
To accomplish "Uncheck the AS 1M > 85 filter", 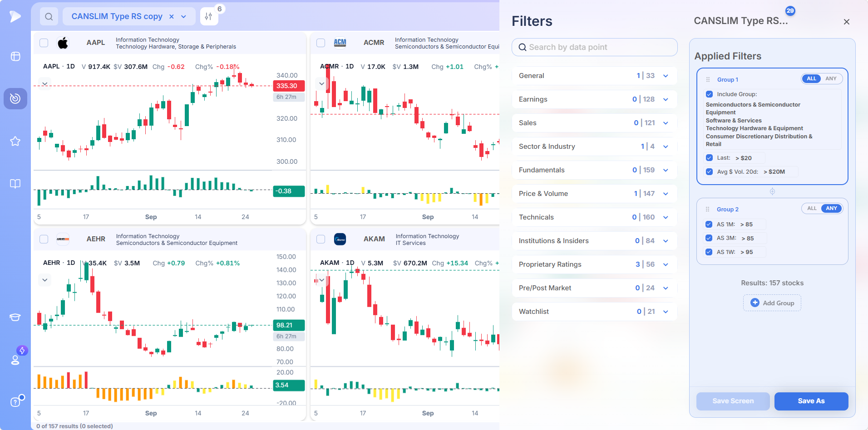I will (x=709, y=224).
